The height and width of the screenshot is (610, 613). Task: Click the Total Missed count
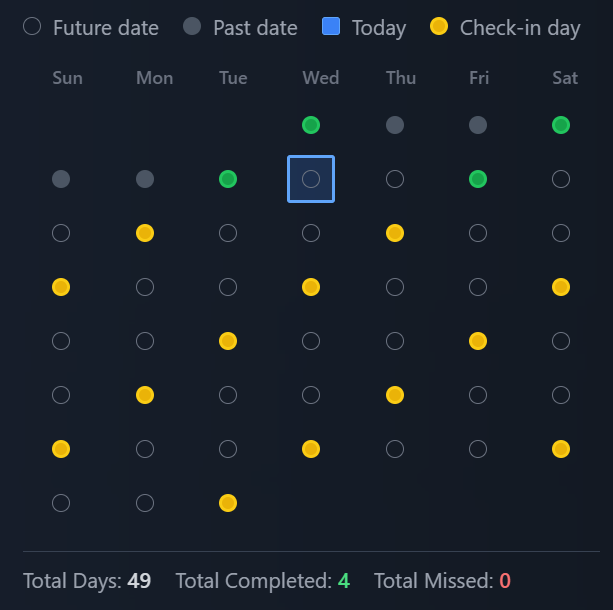pyautogui.click(x=505, y=581)
